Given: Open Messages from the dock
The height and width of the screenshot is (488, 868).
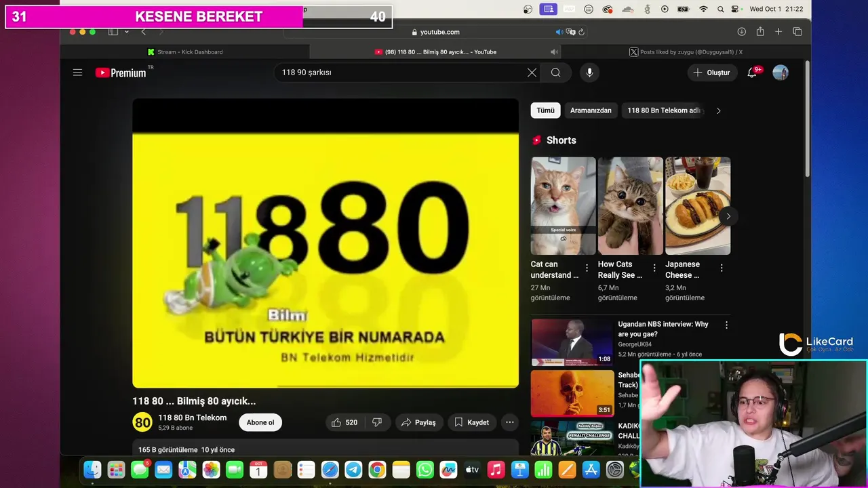Looking at the screenshot, I should [140, 470].
